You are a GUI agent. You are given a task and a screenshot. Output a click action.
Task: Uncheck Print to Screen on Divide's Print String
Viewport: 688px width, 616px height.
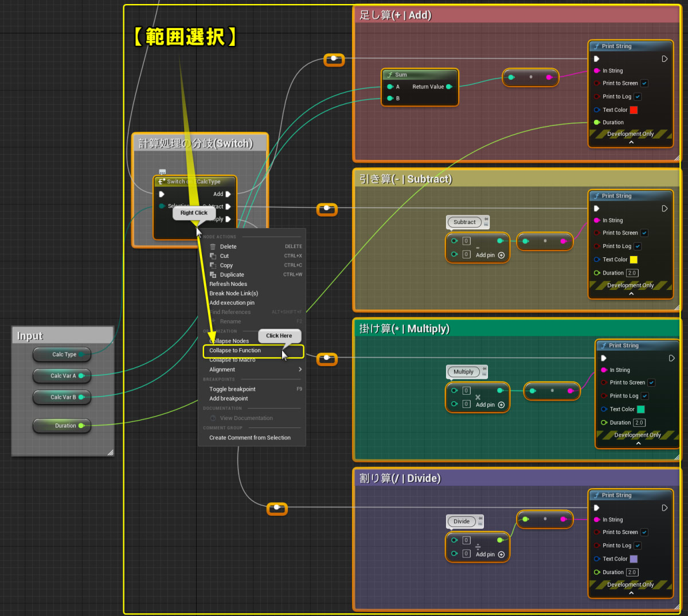point(644,532)
